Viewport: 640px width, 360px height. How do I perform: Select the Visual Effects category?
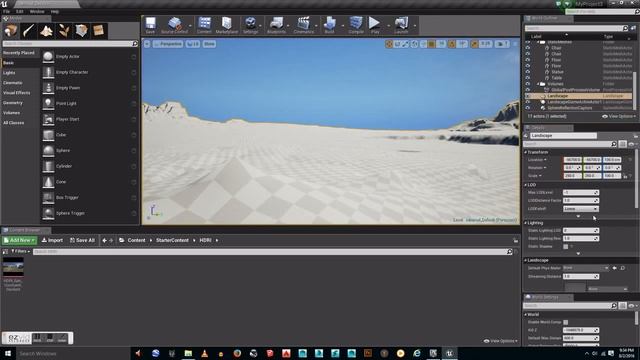(x=16, y=93)
